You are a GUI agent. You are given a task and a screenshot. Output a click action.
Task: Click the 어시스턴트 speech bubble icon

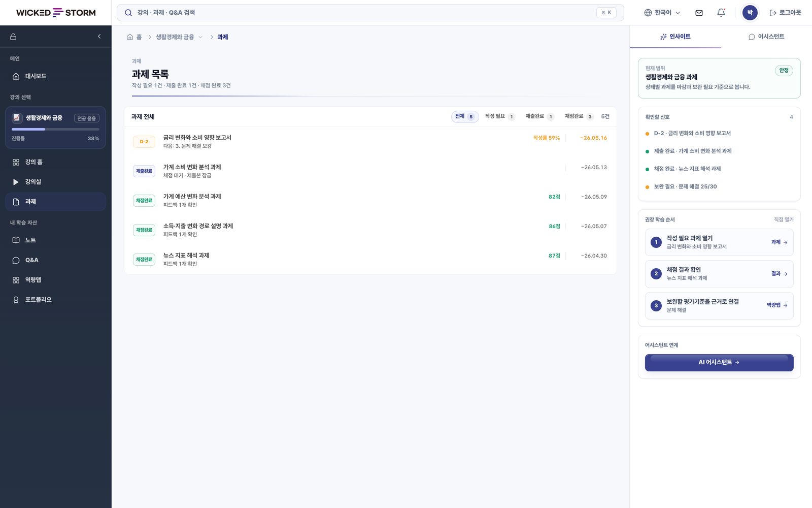click(752, 37)
